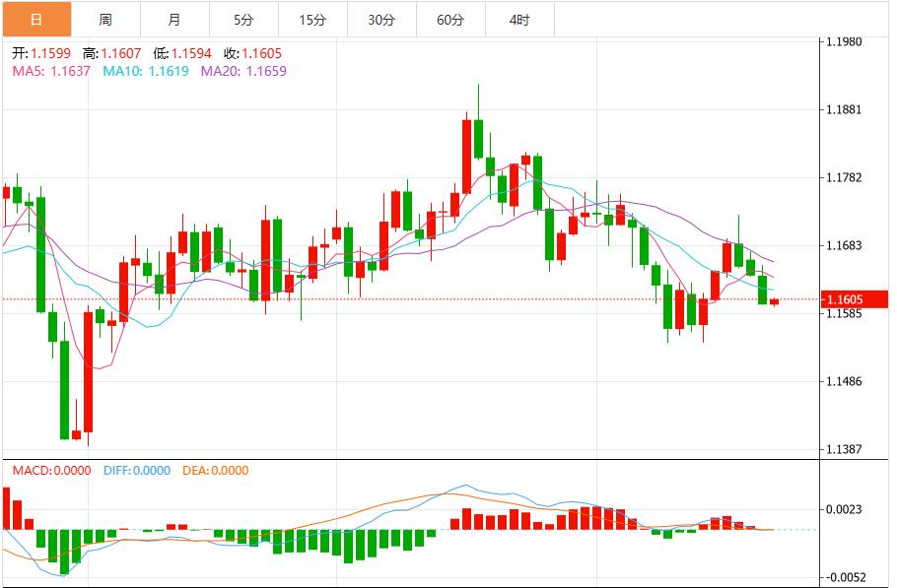Select the 15分 interval tab

tap(311, 19)
